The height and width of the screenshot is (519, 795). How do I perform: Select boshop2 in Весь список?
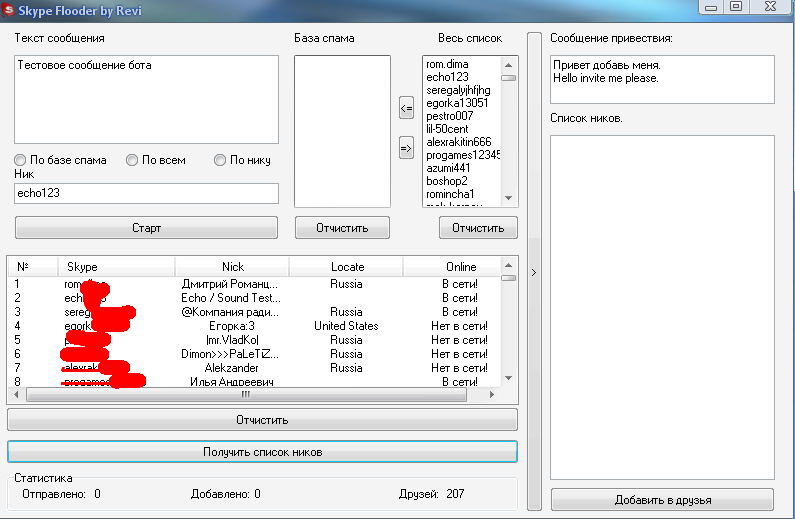[x=462, y=181]
